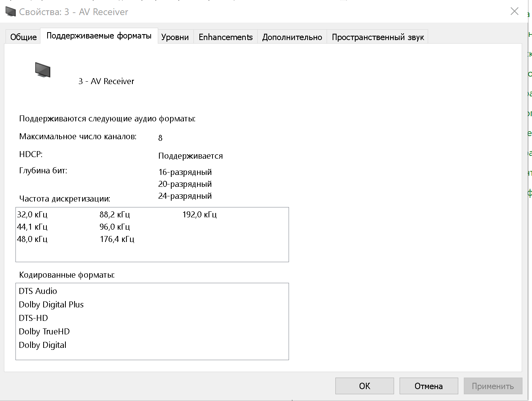Click the 32,0 кГц list entry
Screen dimensions: 532x401
[32, 215]
